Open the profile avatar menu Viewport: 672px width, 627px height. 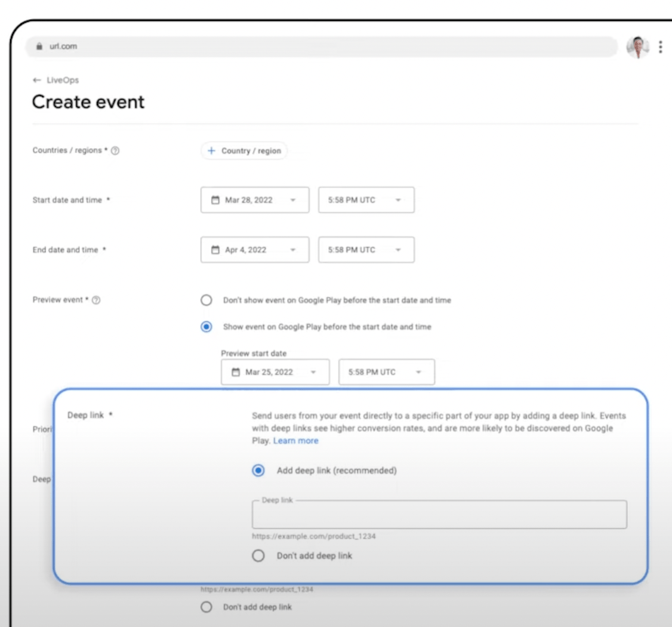click(x=638, y=47)
